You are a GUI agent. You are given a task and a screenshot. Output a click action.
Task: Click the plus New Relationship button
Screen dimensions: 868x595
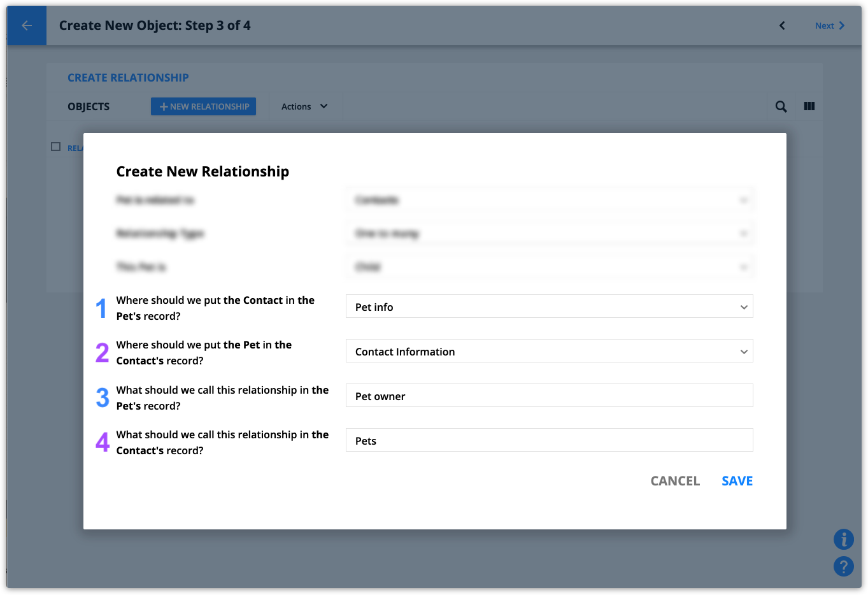click(x=204, y=106)
